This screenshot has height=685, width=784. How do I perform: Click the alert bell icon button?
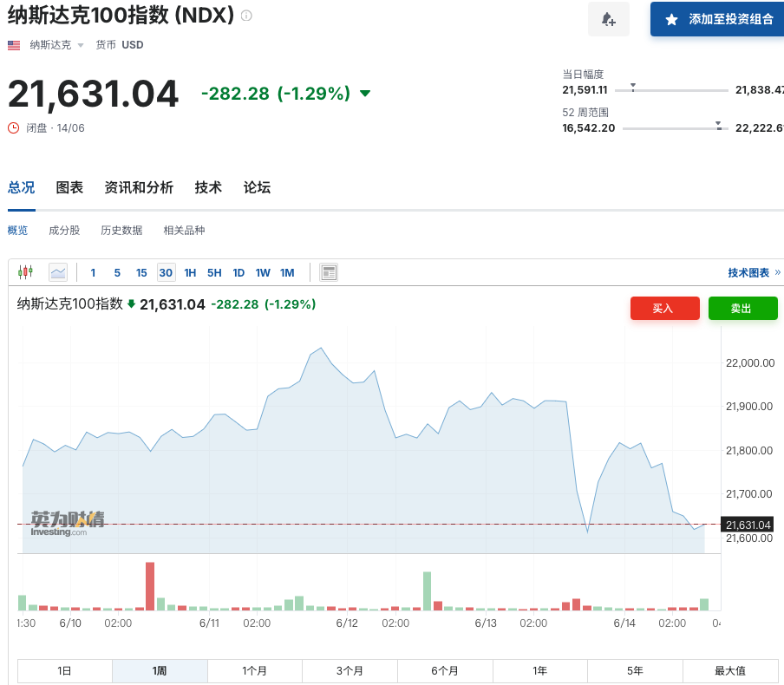coord(609,19)
